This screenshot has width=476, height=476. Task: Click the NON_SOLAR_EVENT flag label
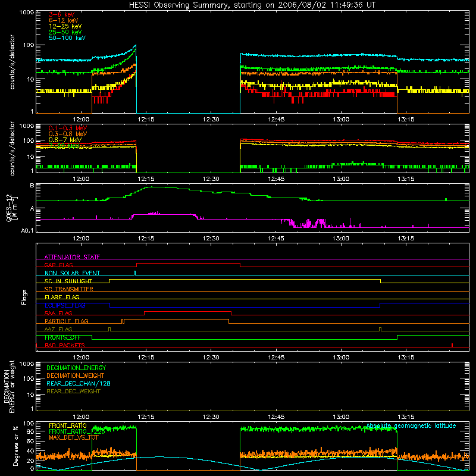[72, 273]
